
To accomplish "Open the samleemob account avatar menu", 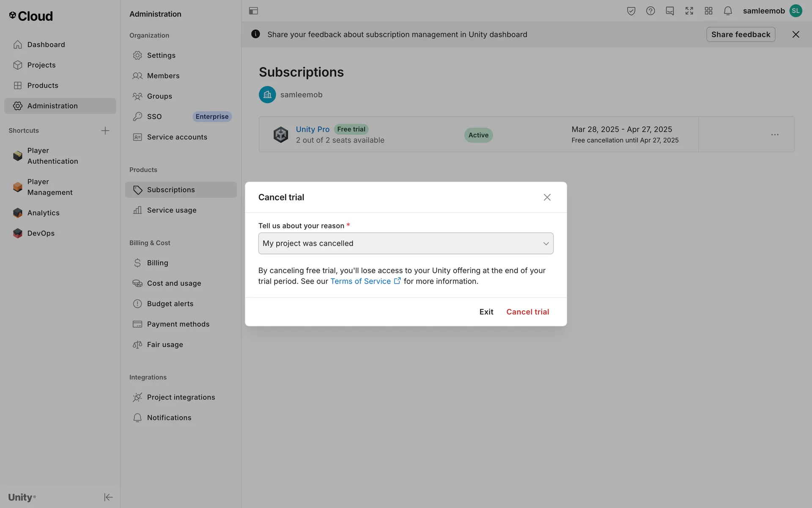I will click(x=796, y=11).
